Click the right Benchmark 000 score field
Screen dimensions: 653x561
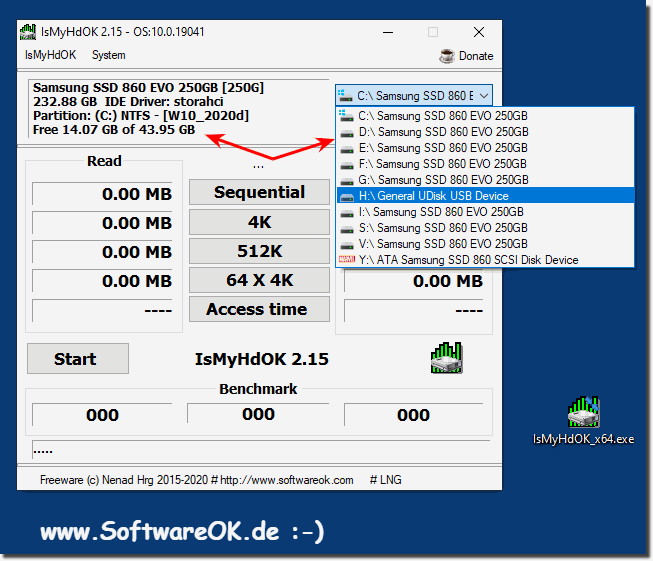(414, 415)
